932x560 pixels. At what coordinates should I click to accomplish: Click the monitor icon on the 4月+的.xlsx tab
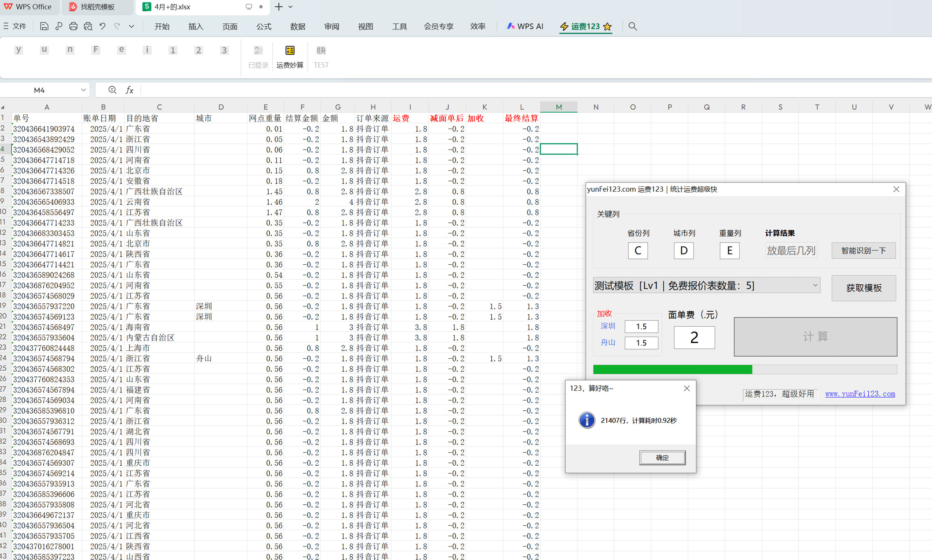(x=249, y=7)
